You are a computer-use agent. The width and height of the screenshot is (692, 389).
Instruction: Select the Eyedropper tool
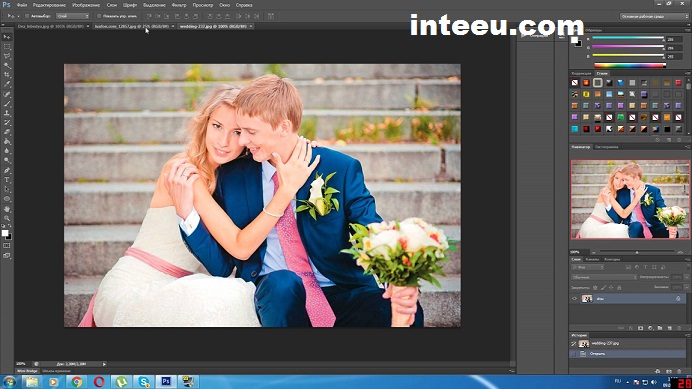click(7, 84)
